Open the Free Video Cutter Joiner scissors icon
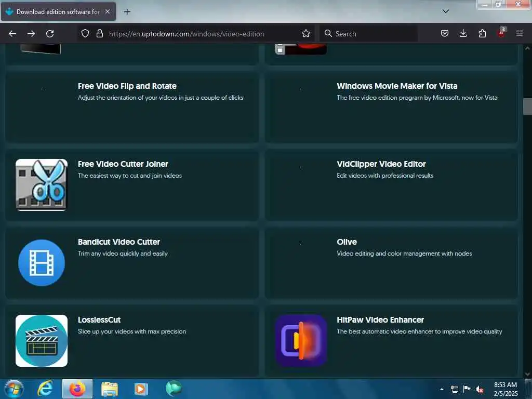Screen dimensions: 532x399 (x=42, y=185)
